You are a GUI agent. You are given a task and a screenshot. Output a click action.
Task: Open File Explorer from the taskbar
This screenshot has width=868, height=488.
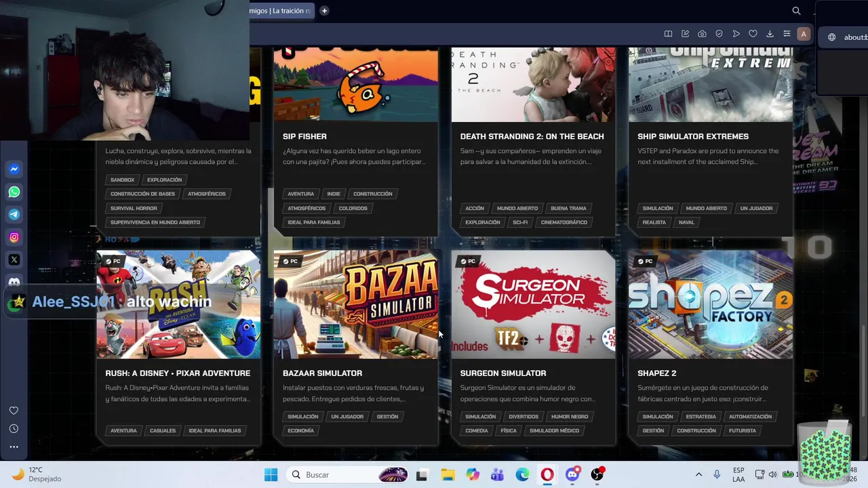pyautogui.click(x=448, y=474)
